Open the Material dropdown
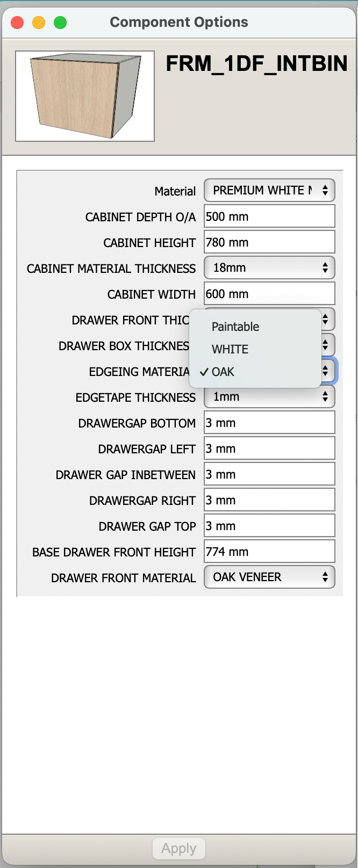 point(269,190)
